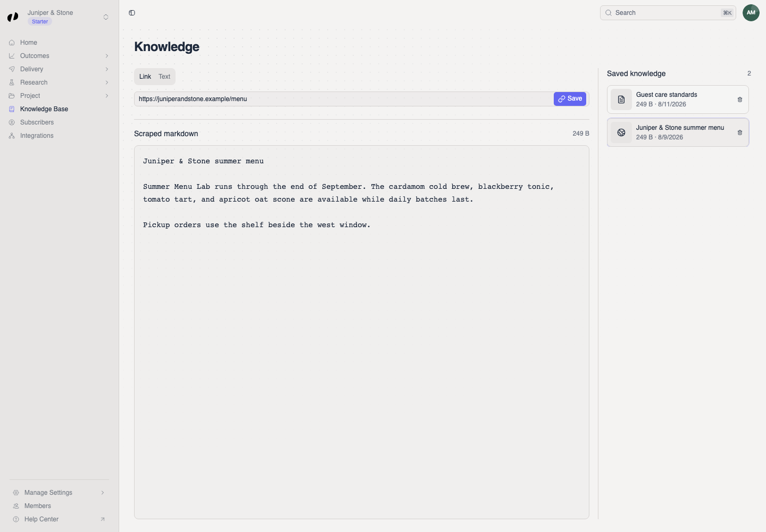This screenshot has height=532, width=766.
Task: Click the globe icon for summer menu entry
Action: pos(621,132)
